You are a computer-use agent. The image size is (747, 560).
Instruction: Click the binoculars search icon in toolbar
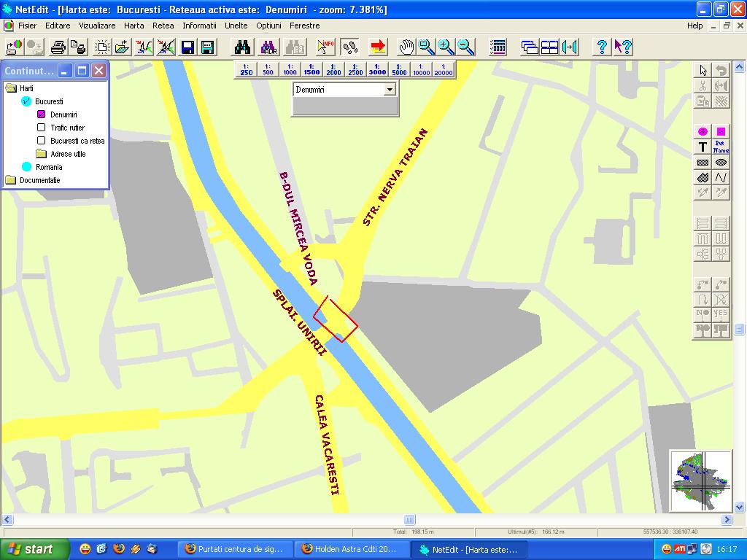[242, 47]
